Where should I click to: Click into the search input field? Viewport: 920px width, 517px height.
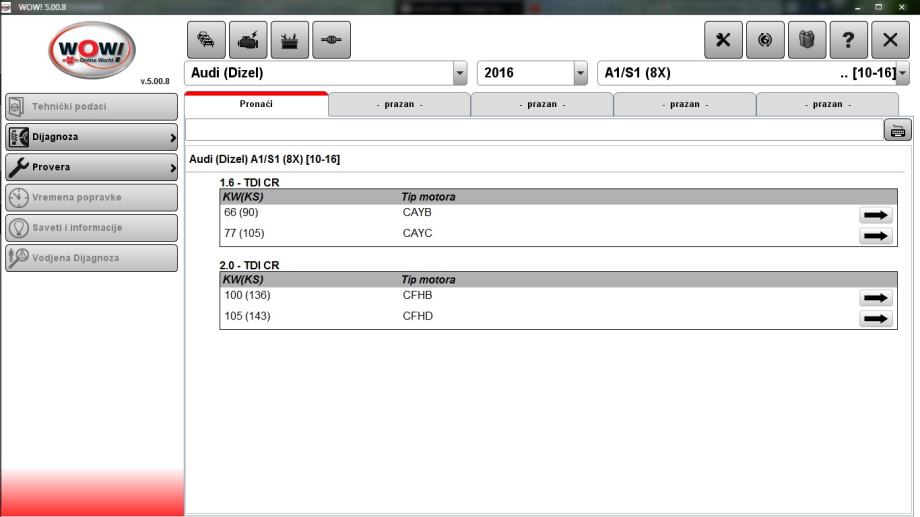click(x=534, y=130)
